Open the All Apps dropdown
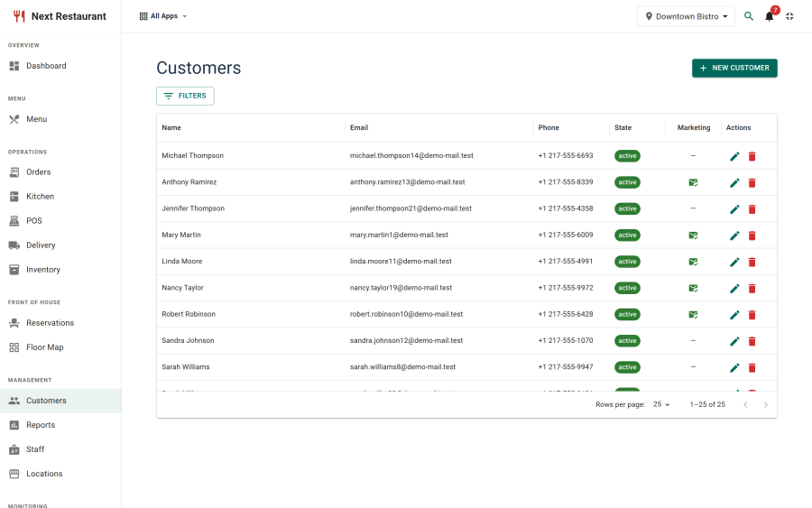 (163, 16)
